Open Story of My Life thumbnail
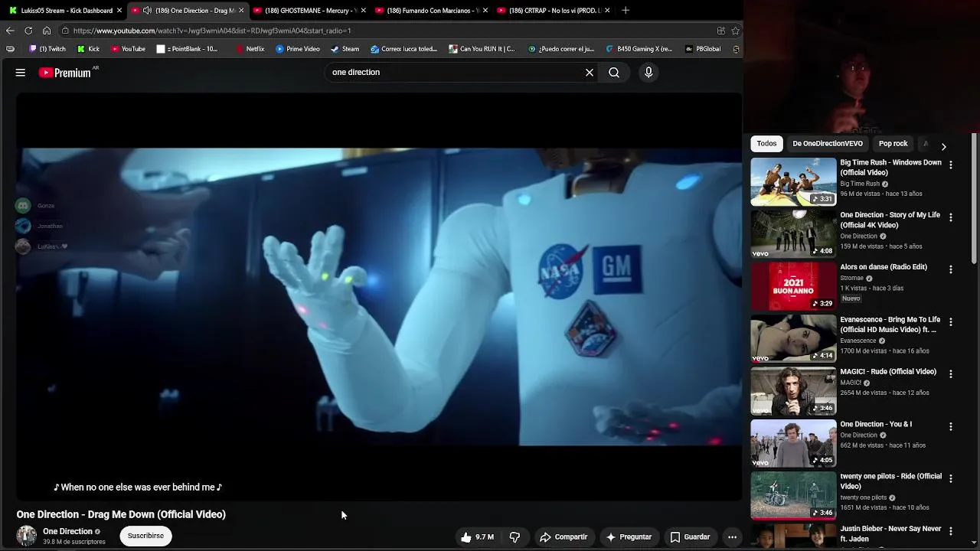Image resolution: width=980 pixels, height=551 pixels. (793, 234)
